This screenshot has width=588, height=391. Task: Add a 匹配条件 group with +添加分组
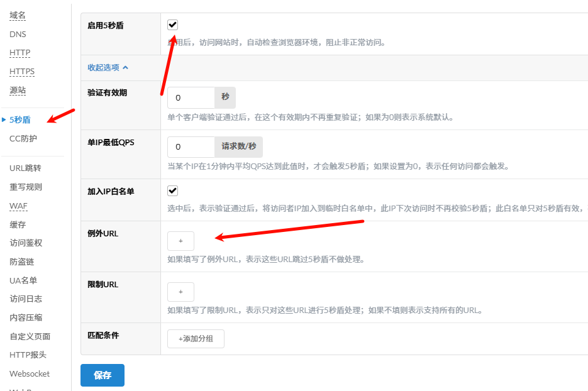196,339
